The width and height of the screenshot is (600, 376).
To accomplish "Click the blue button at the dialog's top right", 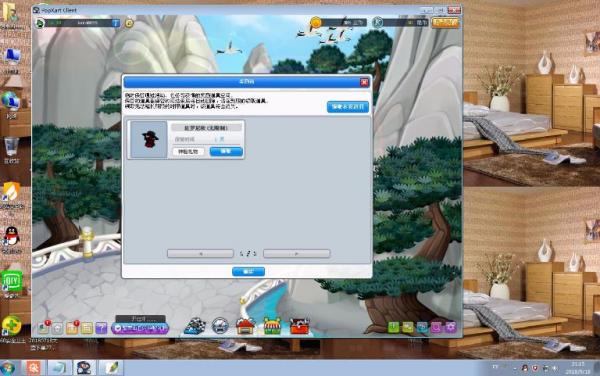I will (x=348, y=107).
